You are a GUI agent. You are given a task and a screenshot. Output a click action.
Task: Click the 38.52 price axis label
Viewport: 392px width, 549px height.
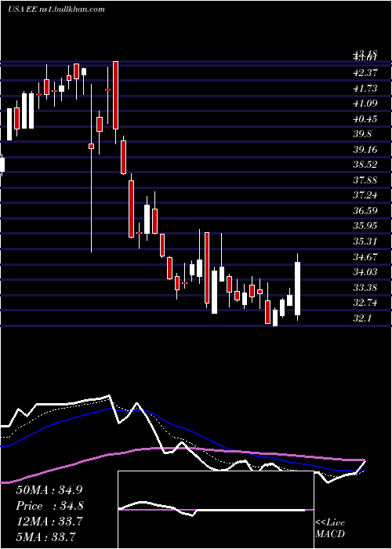point(365,165)
